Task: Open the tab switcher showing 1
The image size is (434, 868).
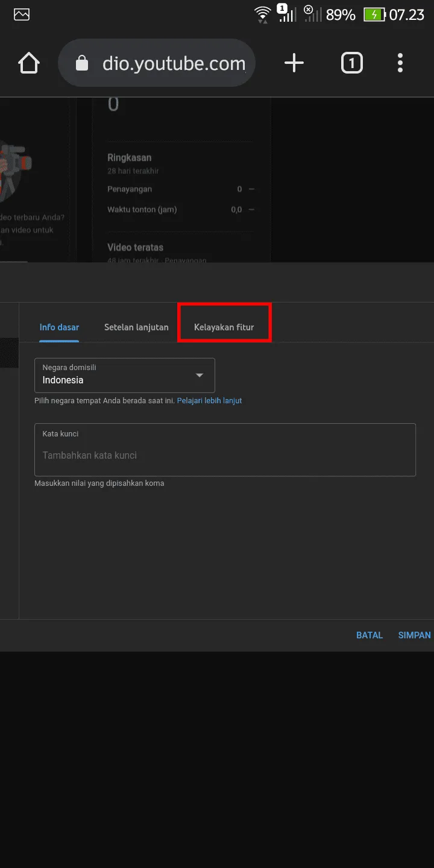Action: click(352, 63)
